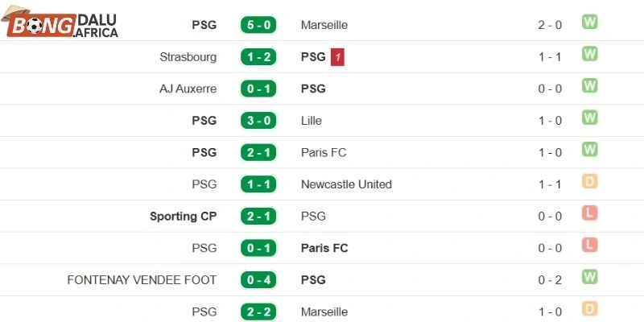
Task: Click the D badge on the PSG 2-2 Marseille row
Action: pos(590,310)
